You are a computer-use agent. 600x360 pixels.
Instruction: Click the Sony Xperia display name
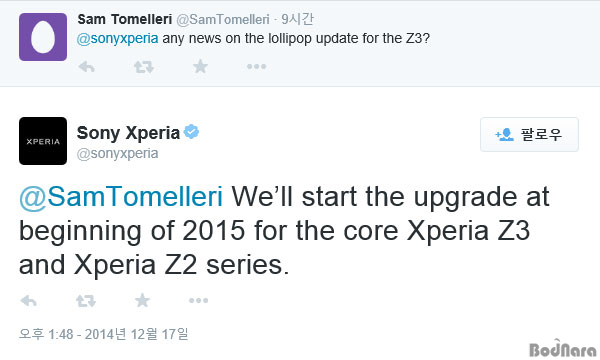(x=128, y=133)
